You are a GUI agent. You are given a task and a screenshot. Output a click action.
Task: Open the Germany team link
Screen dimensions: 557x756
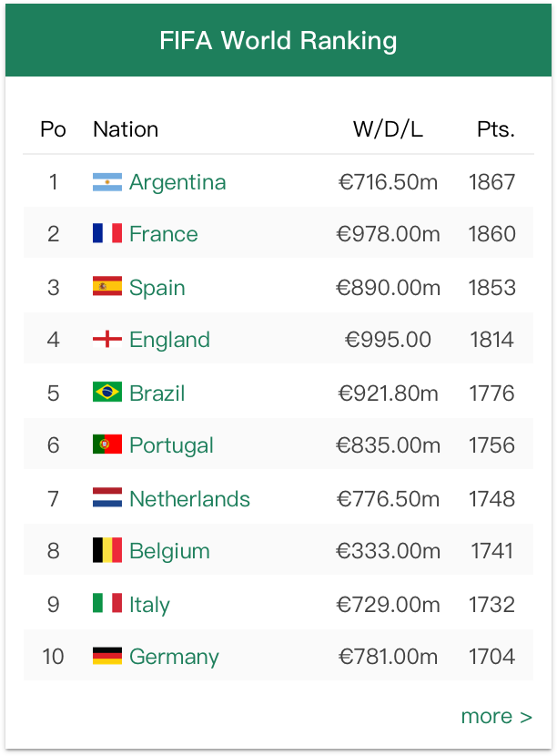tap(174, 656)
